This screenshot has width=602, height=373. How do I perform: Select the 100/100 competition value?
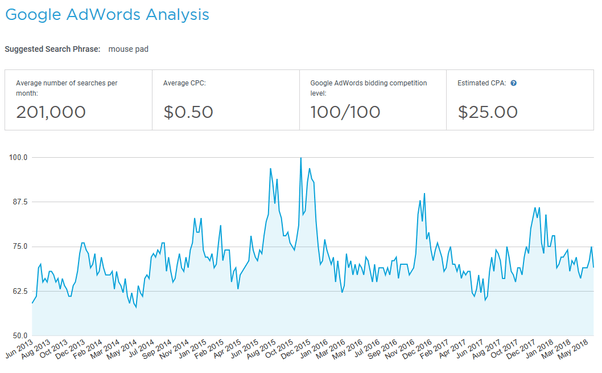coord(345,112)
